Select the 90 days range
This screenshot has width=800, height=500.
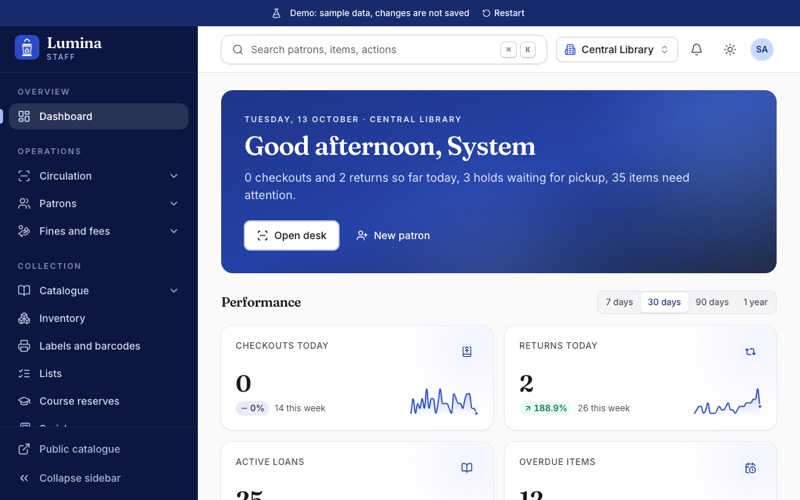(x=712, y=302)
